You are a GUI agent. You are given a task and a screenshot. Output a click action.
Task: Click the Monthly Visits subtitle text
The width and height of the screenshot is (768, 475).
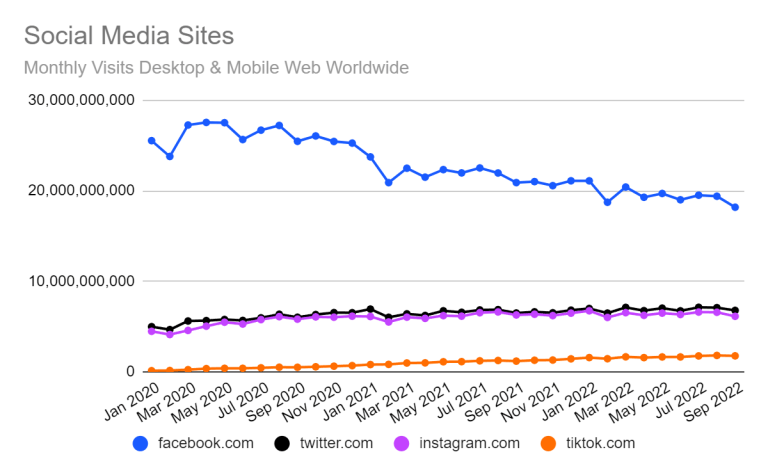point(216,68)
